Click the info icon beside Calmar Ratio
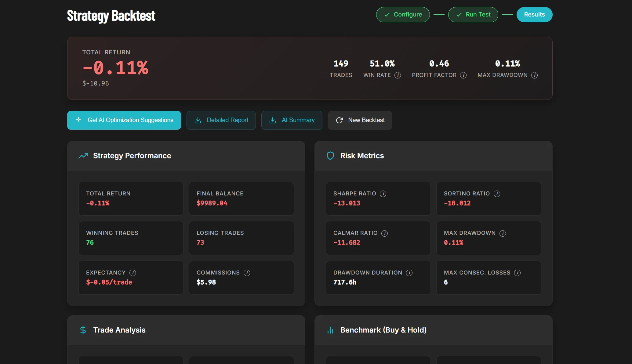 pos(385,233)
